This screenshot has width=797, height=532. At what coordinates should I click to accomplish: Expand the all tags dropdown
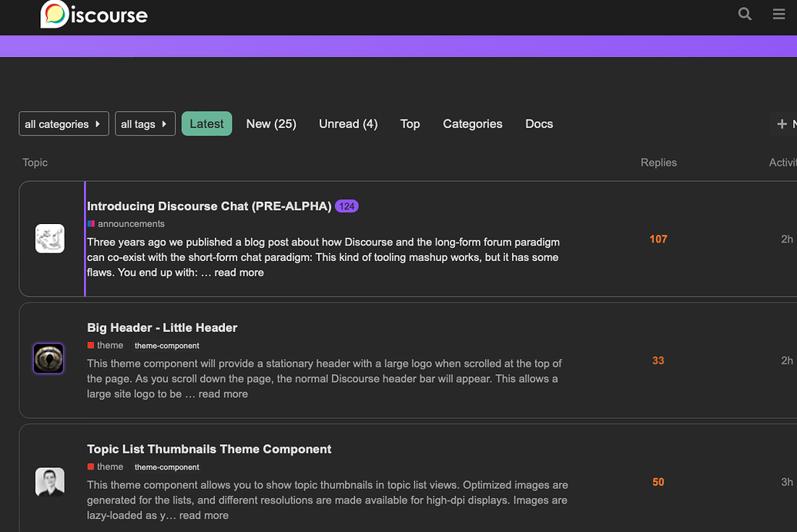coord(145,124)
